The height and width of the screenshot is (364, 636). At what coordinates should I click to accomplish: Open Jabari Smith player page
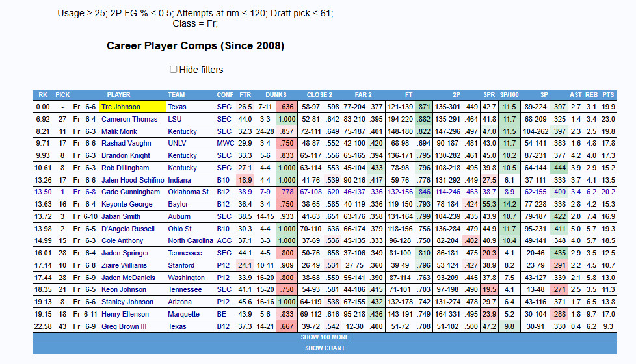coord(121,216)
